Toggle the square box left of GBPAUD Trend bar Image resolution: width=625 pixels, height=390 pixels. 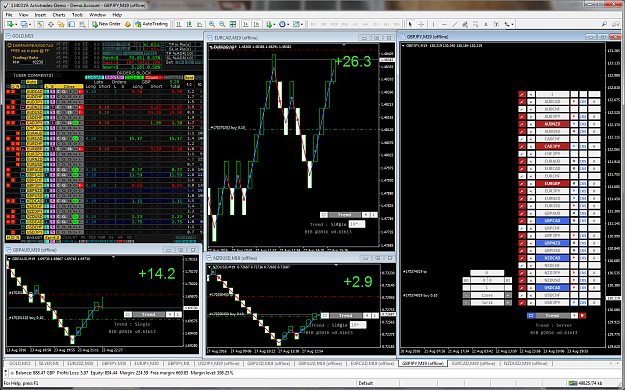128,314
